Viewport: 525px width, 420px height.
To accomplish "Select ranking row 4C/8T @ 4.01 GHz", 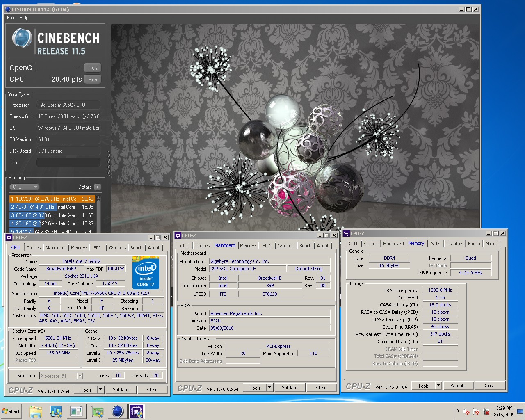I will coord(52,207).
